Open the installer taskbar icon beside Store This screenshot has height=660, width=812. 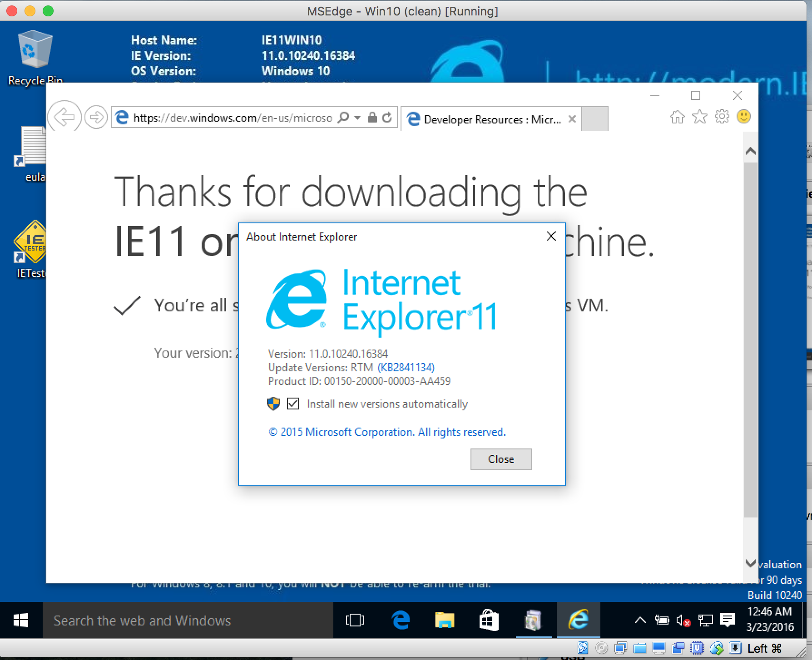point(533,620)
